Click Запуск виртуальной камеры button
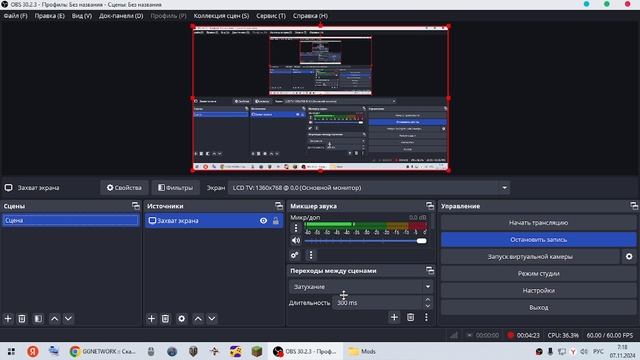The height and width of the screenshot is (360, 640). click(530, 257)
